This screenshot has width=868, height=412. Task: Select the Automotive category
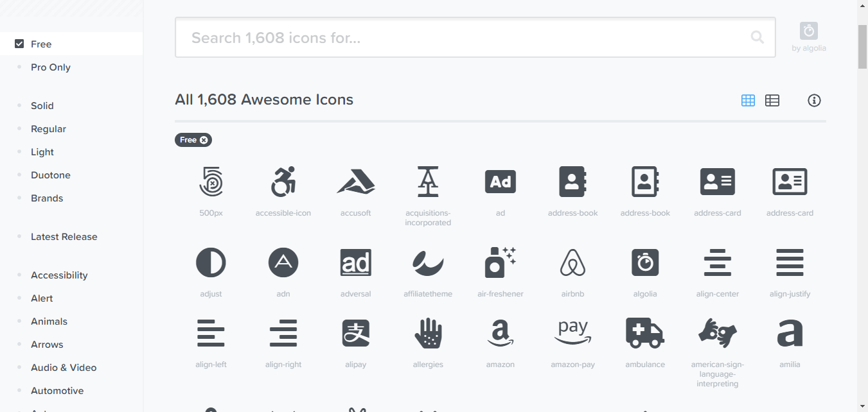pyautogui.click(x=57, y=391)
